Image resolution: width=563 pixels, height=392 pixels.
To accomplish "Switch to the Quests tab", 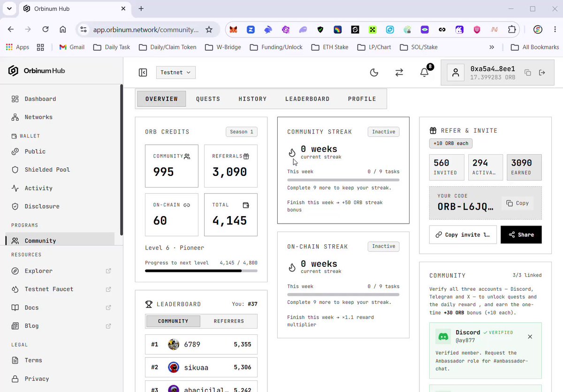I will [x=208, y=99].
